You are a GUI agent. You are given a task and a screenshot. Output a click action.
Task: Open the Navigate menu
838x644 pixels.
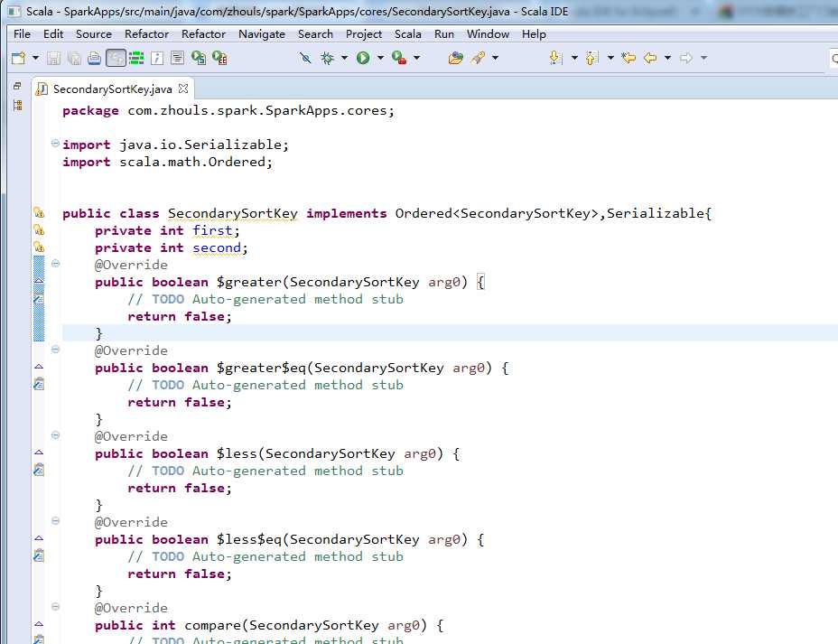(262, 33)
